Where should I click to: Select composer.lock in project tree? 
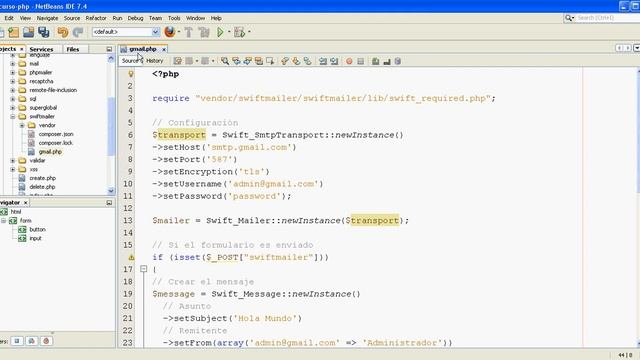(x=56, y=143)
